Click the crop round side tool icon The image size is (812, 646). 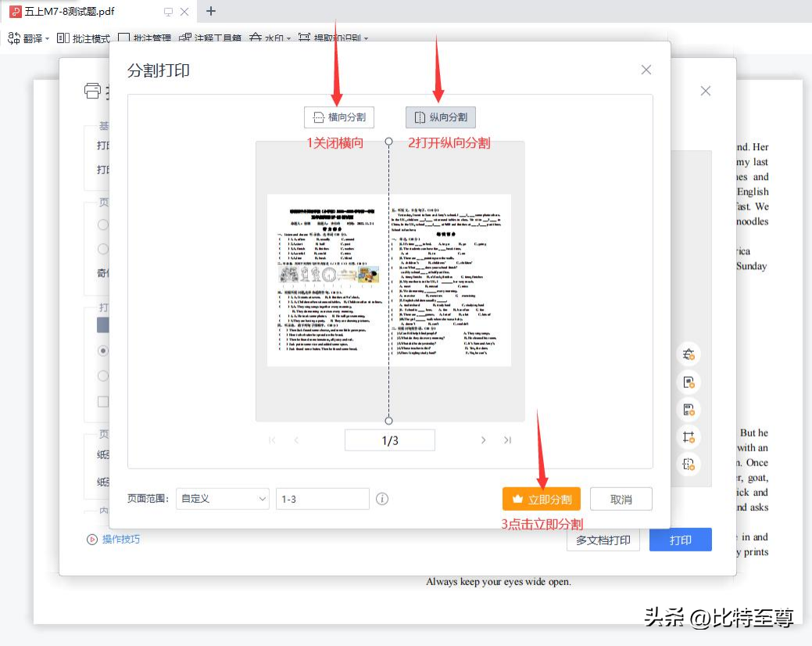[x=689, y=437]
